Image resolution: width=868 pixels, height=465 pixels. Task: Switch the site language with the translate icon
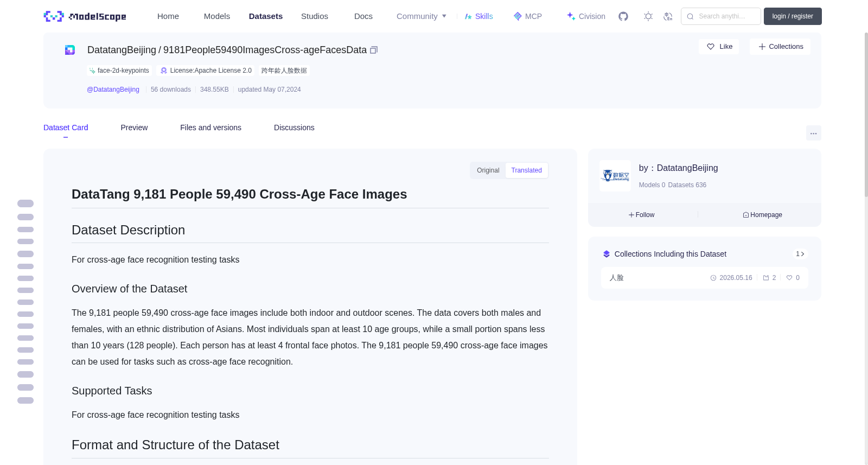click(x=668, y=16)
